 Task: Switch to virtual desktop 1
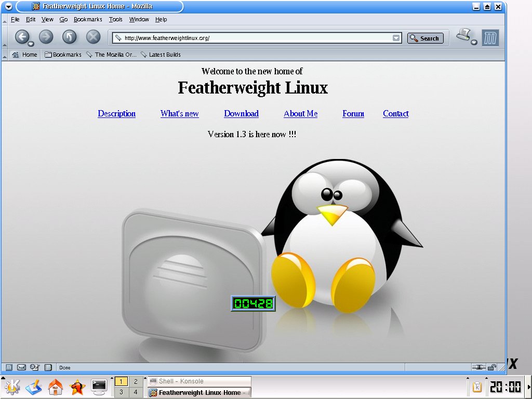[121, 381]
